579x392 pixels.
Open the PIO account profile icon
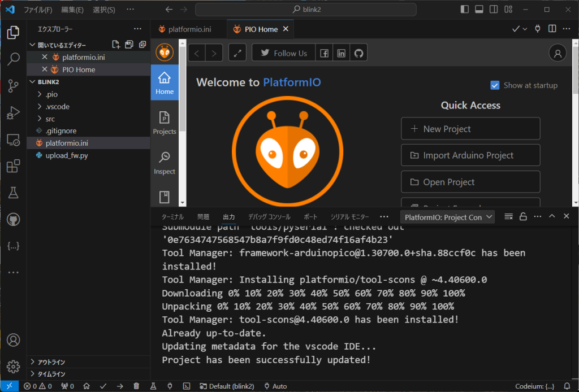558,54
